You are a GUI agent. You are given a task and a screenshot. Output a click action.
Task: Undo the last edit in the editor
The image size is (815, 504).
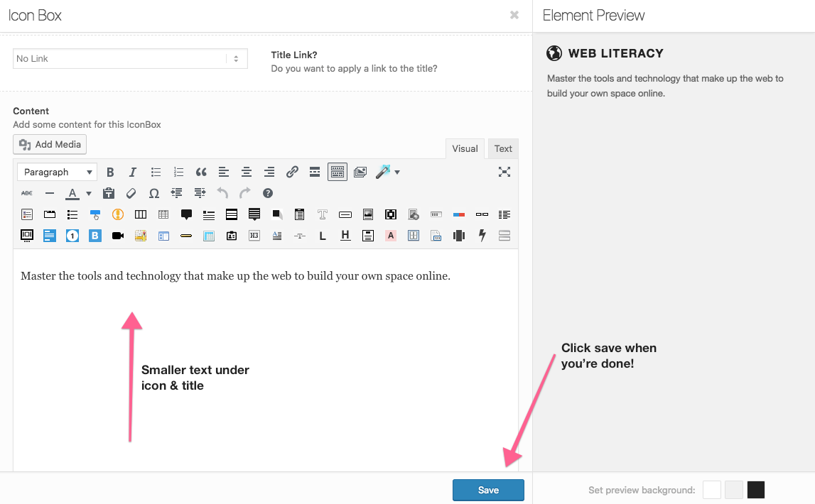click(x=222, y=194)
